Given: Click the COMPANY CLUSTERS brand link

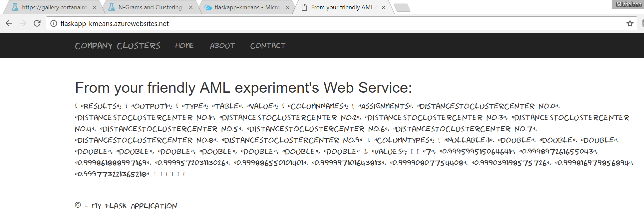Looking at the screenshot, I should [118, 46].
